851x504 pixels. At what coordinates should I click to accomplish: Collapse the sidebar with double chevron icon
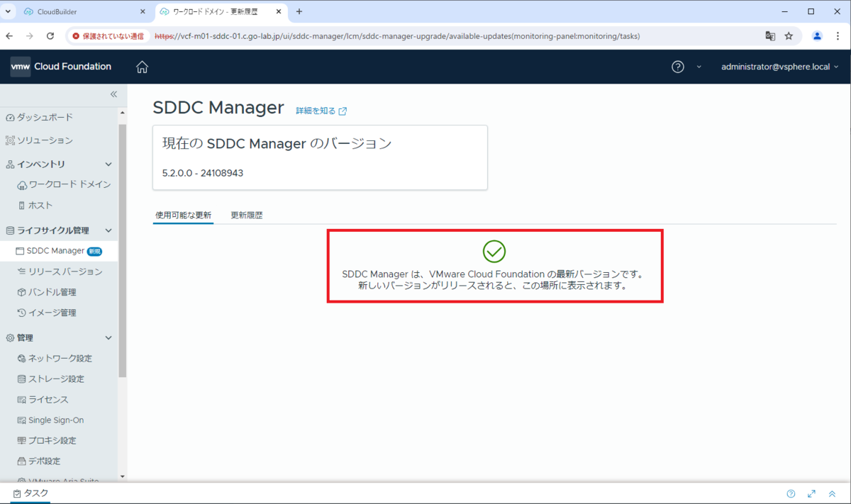(x=113, y=94)
